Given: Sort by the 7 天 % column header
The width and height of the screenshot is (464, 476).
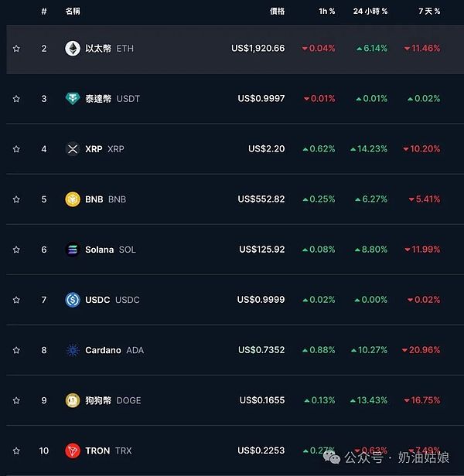Looking at the screenshot, I should pyautogui.click(x=427, y=11).
